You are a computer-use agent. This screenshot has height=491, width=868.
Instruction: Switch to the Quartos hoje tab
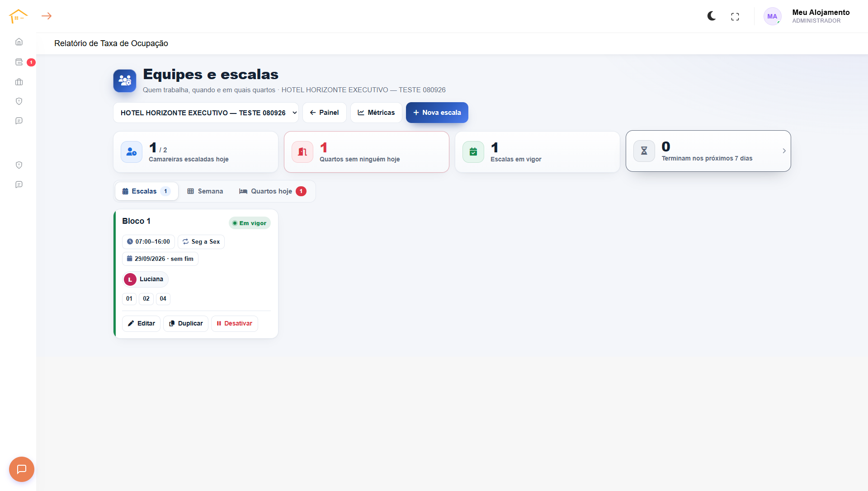click(x=273, y=191)
